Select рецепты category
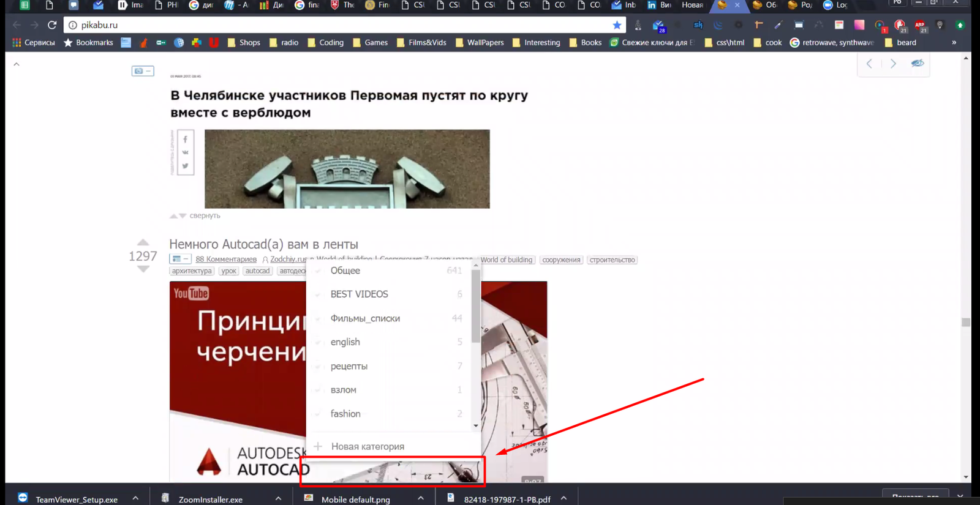Screen dimensions: 980x505 [x=389, y=366]
